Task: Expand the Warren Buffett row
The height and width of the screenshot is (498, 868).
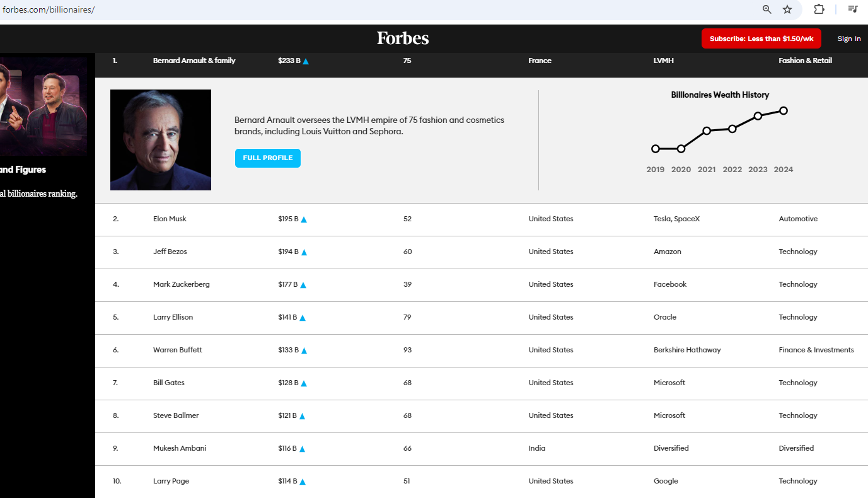Action: (x=178, y=350)
